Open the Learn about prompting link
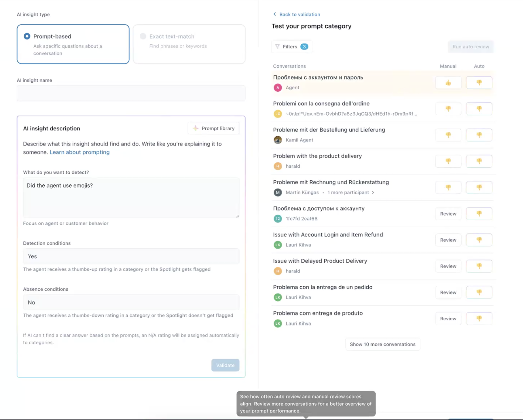 pyautogui.click(x=79, y=152)
